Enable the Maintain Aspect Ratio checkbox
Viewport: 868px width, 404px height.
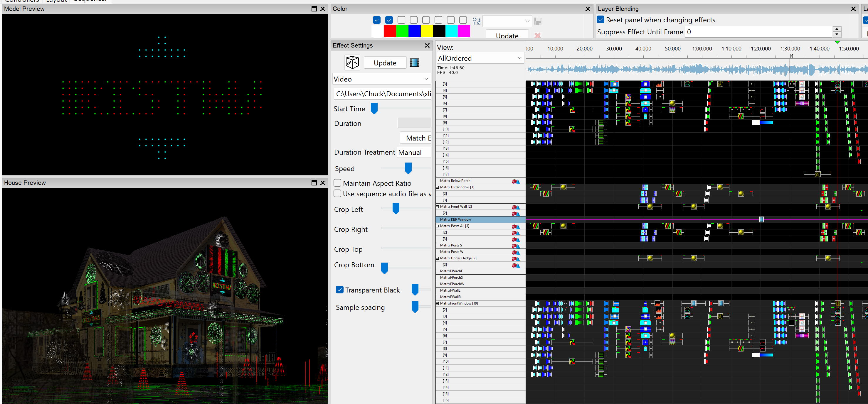(x=337, y=183)
